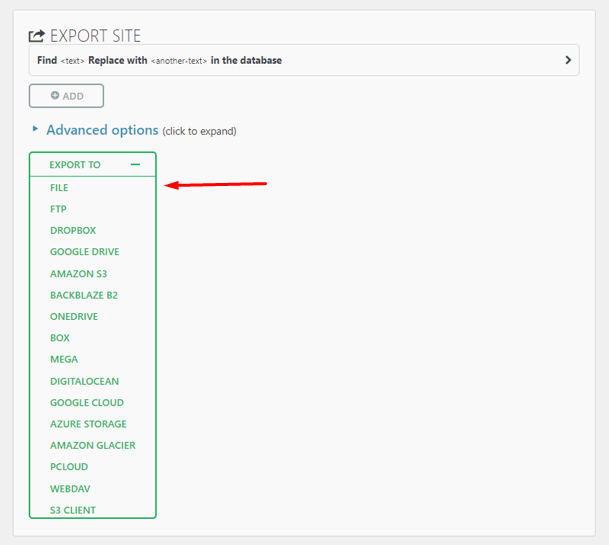Click the Export Site share icon

(37, 36)
